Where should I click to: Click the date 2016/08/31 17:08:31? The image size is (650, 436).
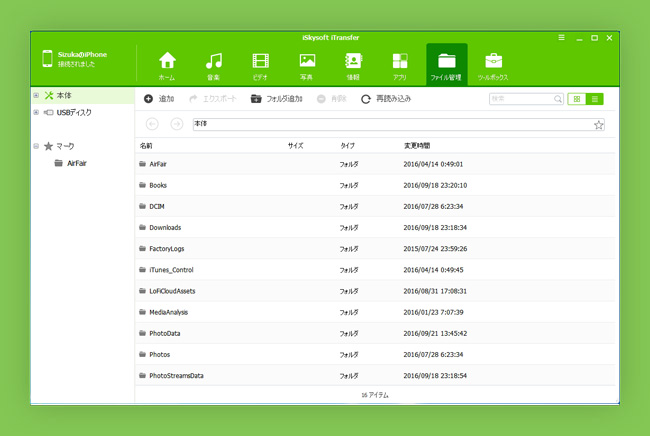pyautogui.click(x=435, y=291)
